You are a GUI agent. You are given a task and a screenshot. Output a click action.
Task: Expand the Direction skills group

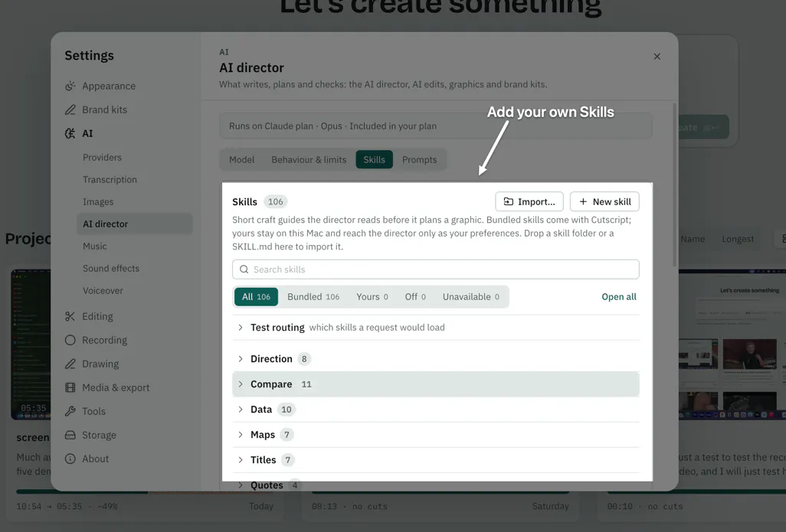(436, 359)
